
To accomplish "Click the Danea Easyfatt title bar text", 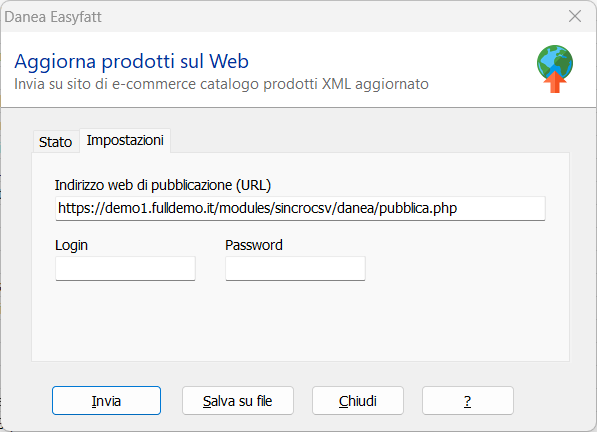I will (x=53, y=17).
